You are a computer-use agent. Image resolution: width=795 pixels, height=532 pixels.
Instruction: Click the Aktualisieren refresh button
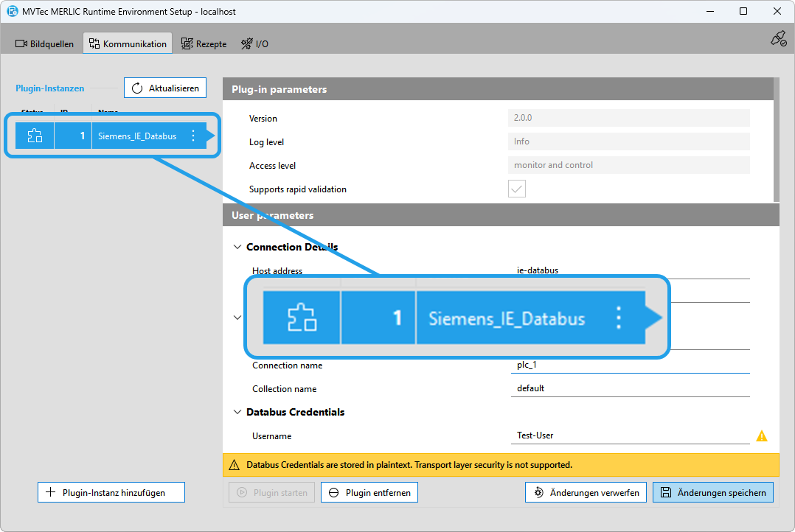[165, 88]
